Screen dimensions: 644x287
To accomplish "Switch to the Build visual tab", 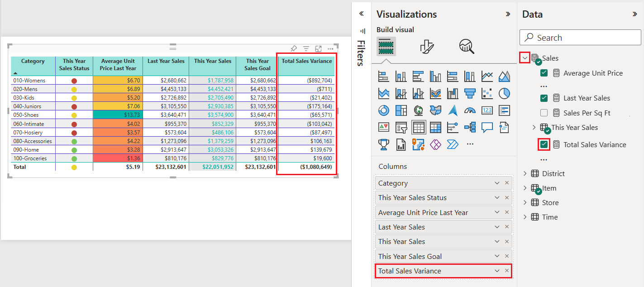I will [x=386, y=46].
